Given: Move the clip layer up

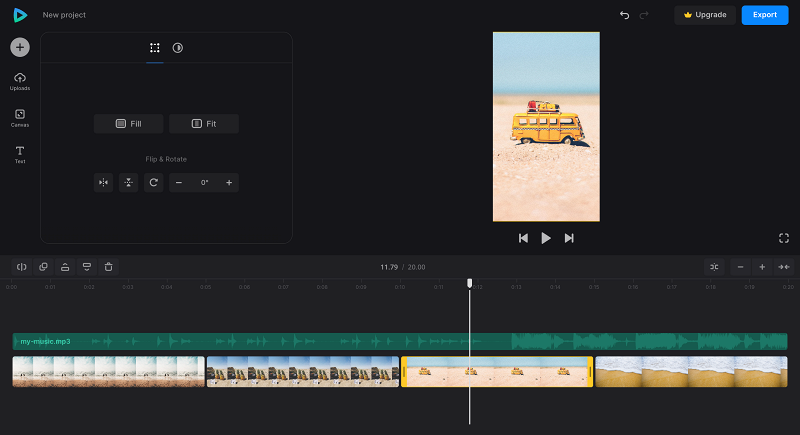Looking at the screenshot, I should [65, 267].
